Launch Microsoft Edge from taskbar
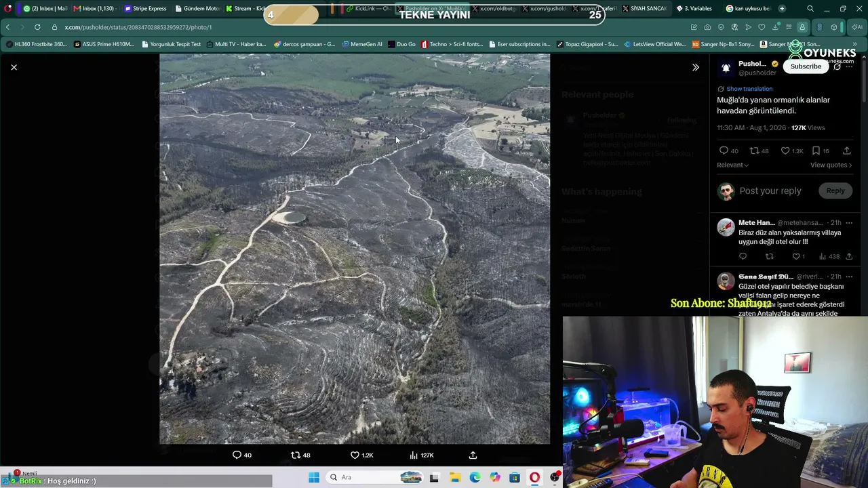 pyautogui.click(x=475, y=477)
